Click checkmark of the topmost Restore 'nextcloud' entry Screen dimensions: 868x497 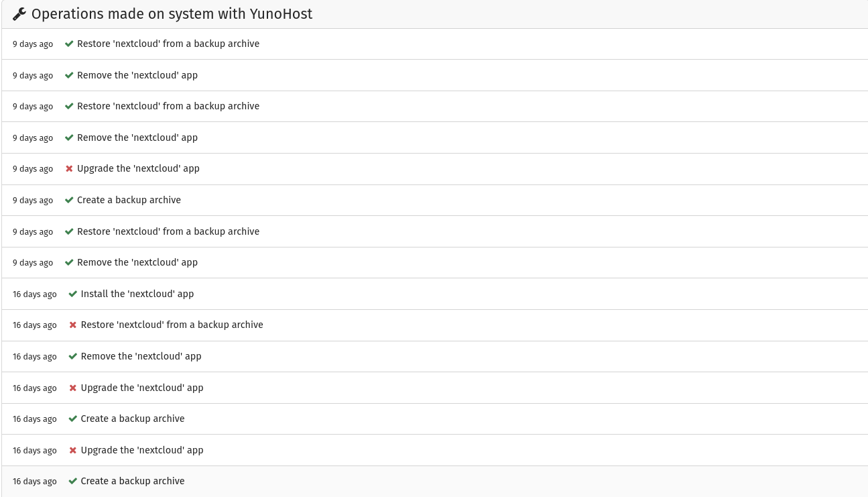[x=69, y=44]
